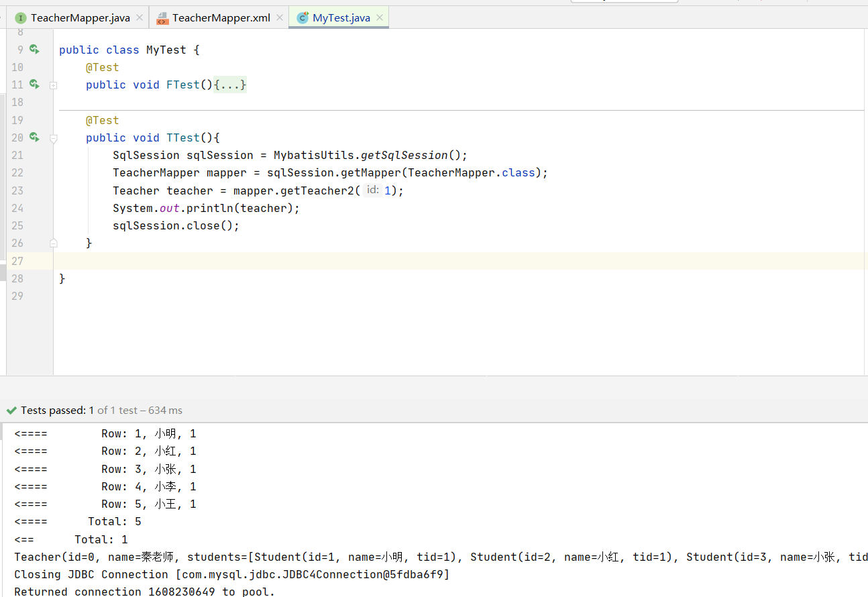Screen dimensions: 868x597
Task: Click the green Tests passed checkmark icon
Action: tap(11, 411)
